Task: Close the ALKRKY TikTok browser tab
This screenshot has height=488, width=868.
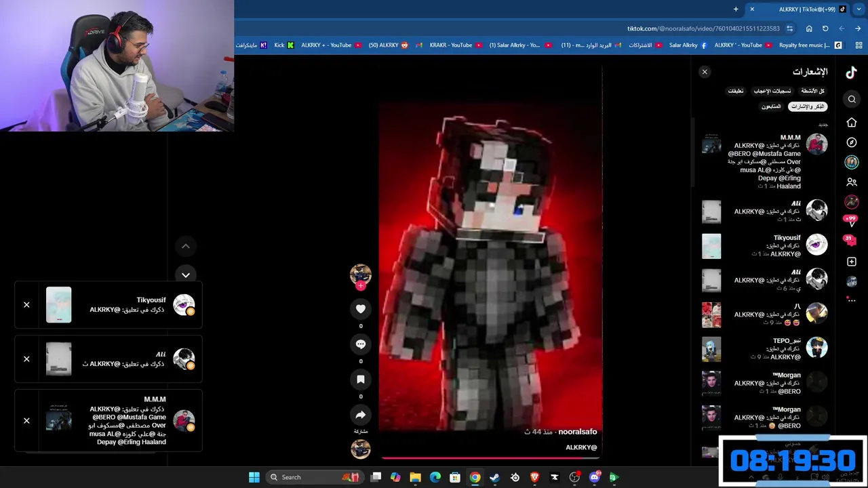Action: point(752,9)
